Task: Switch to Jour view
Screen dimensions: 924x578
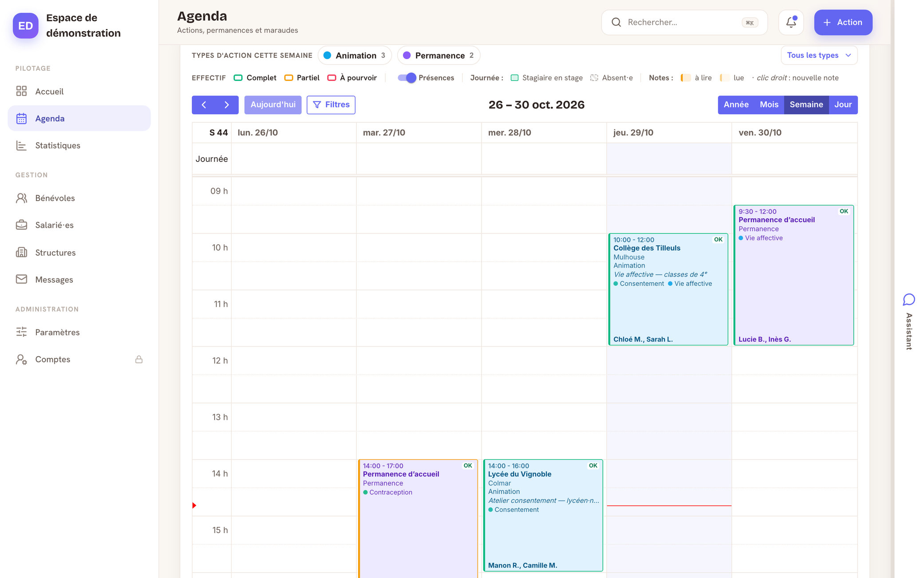Action: point(843,105)
